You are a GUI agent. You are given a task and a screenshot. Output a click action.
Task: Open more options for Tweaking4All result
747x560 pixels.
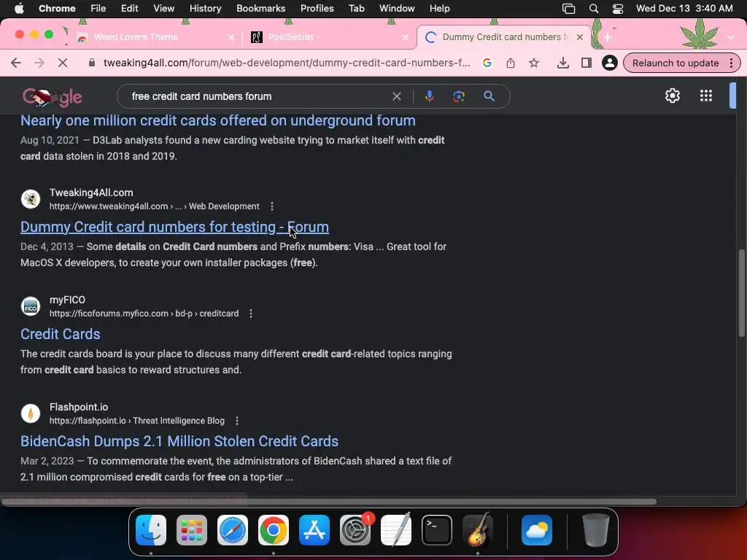(x=272, y=206)
